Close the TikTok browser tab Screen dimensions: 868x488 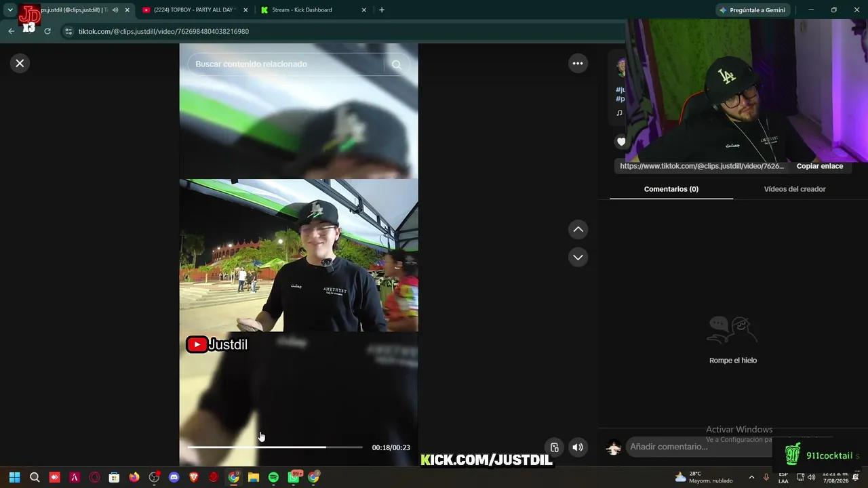click(127, 10)
